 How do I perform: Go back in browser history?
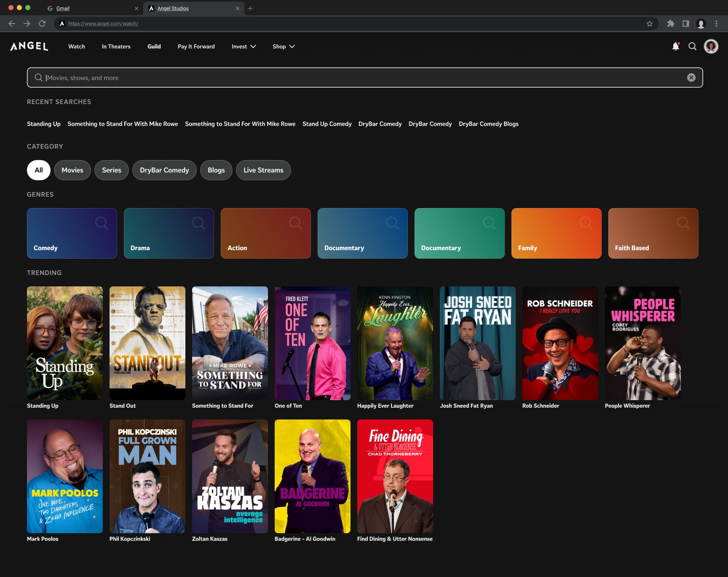12,24
